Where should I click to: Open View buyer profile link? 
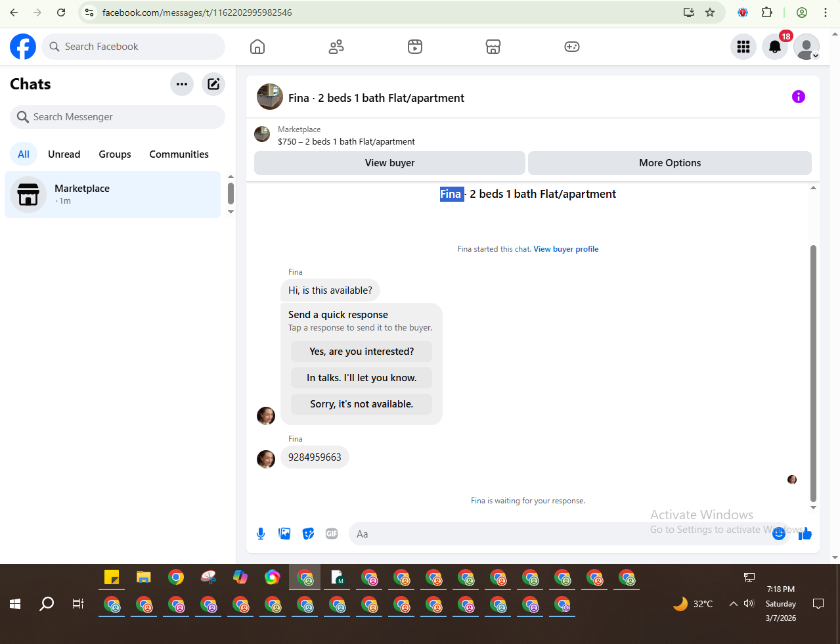(566, 249)
